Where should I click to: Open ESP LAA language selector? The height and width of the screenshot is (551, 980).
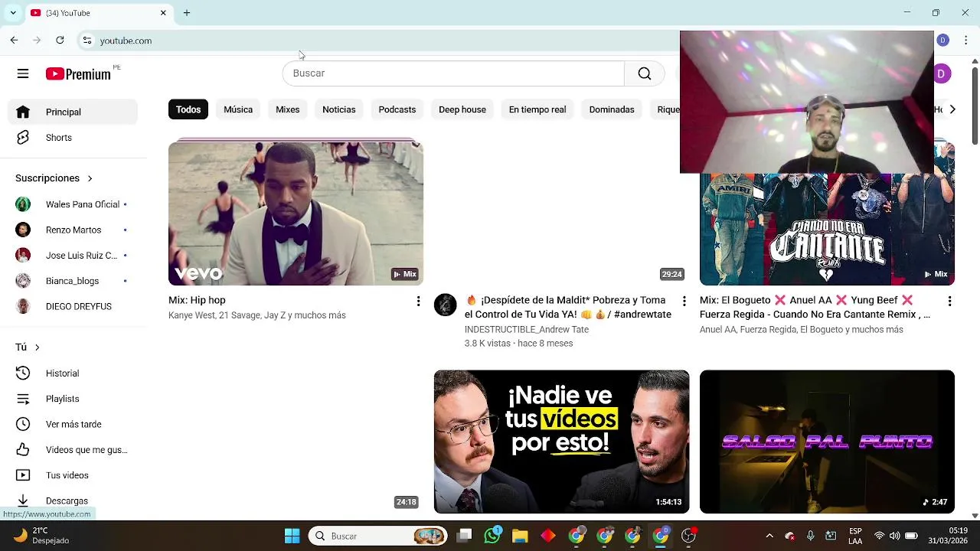pyautogui.click(x=855, y=536)
